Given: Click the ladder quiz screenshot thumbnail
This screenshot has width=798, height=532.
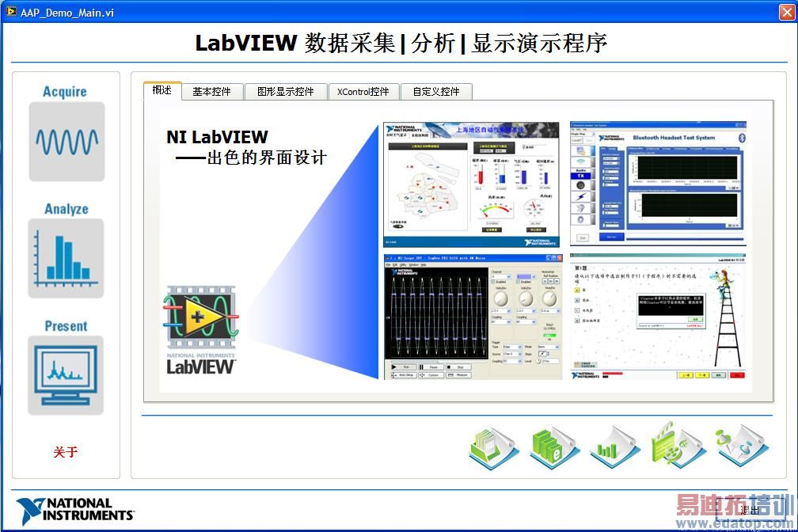Looking at the screenshot, I should (x=658, y=317).
